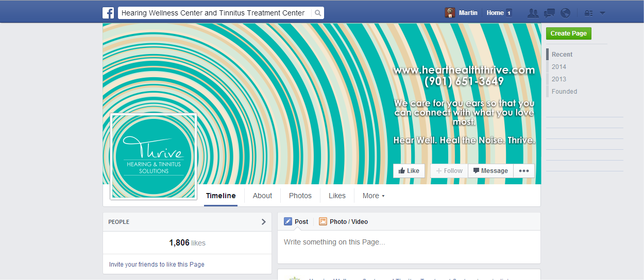Click the green Create Page button
The width and height of the screenshot is (644, 280).
[569, 33]
